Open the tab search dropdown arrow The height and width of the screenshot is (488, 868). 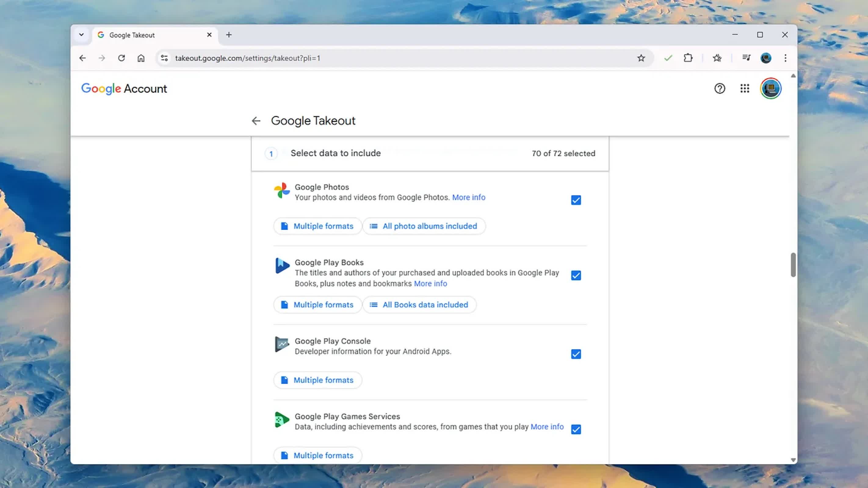81,35
